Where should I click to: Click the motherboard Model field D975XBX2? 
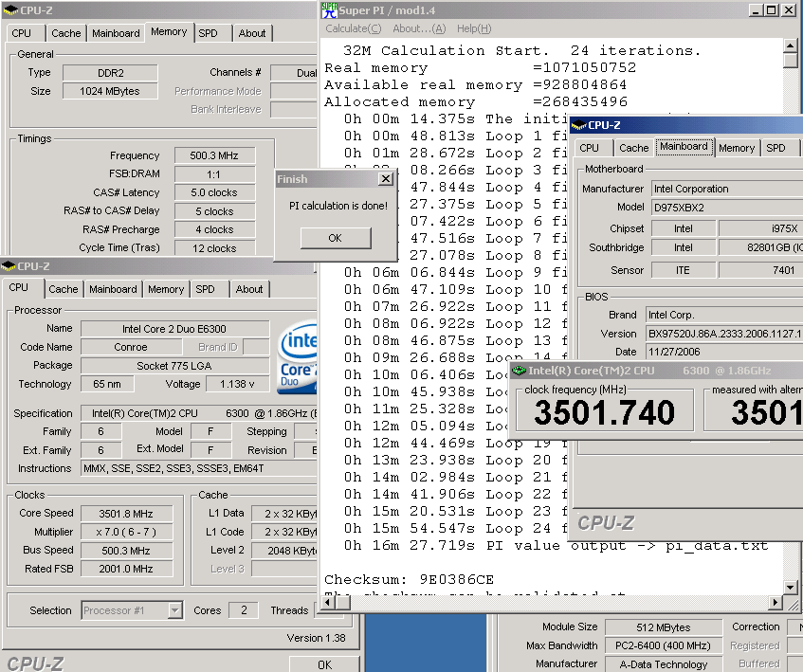pos(727,208)
